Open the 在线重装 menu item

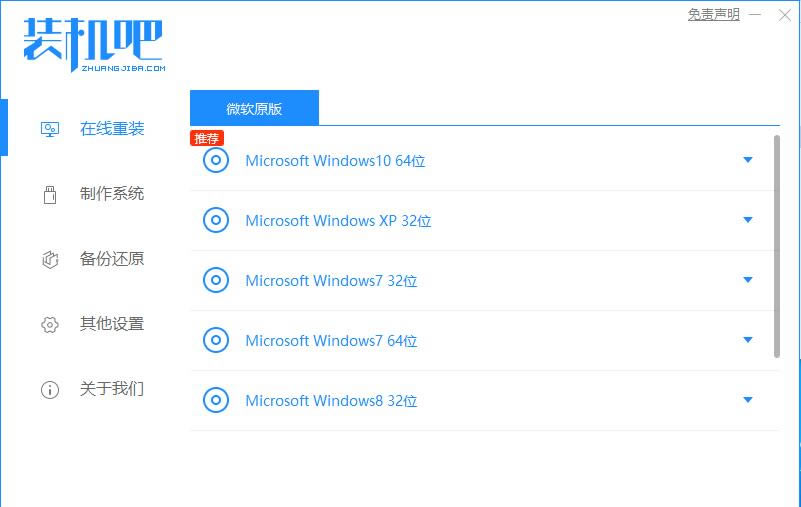[x=112, y=129]
